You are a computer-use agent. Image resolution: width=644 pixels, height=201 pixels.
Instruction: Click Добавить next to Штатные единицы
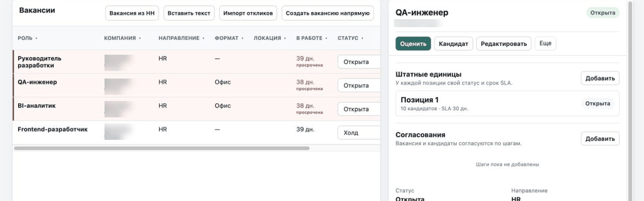(600, 78)
